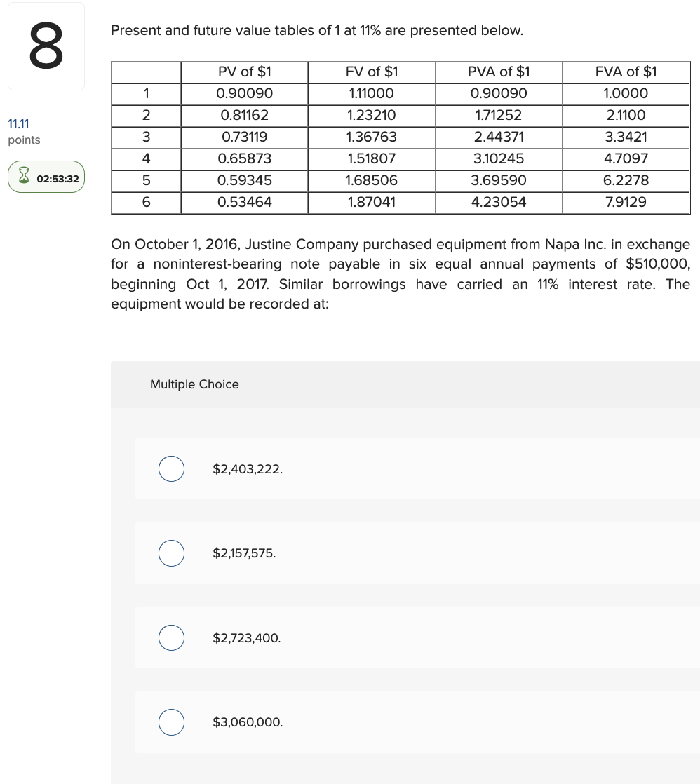The image size is (700, 784).
Task: Click the PV of $1 column header
Action: tap(244, 72)
